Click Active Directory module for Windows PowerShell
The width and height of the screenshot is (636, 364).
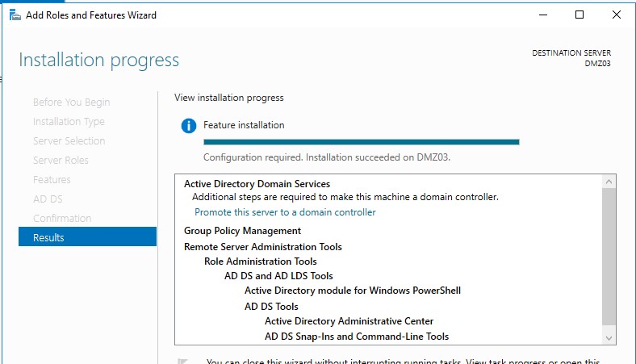353,291
